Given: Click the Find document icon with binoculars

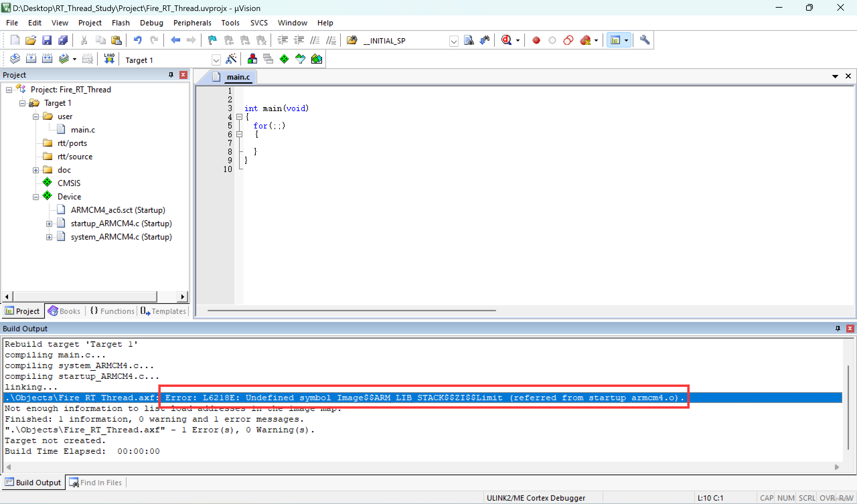Looking at the screenshot, I should tap(469, 40).
